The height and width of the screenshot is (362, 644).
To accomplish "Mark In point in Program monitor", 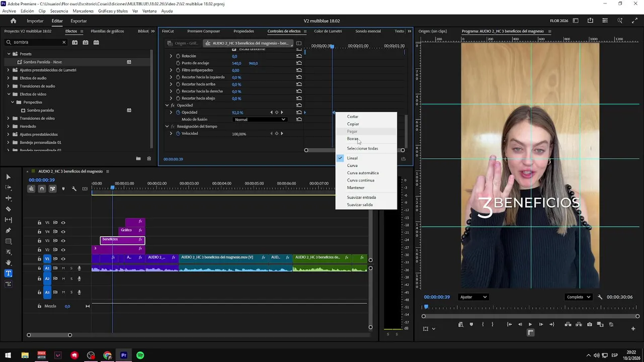I will click(482, 324).
